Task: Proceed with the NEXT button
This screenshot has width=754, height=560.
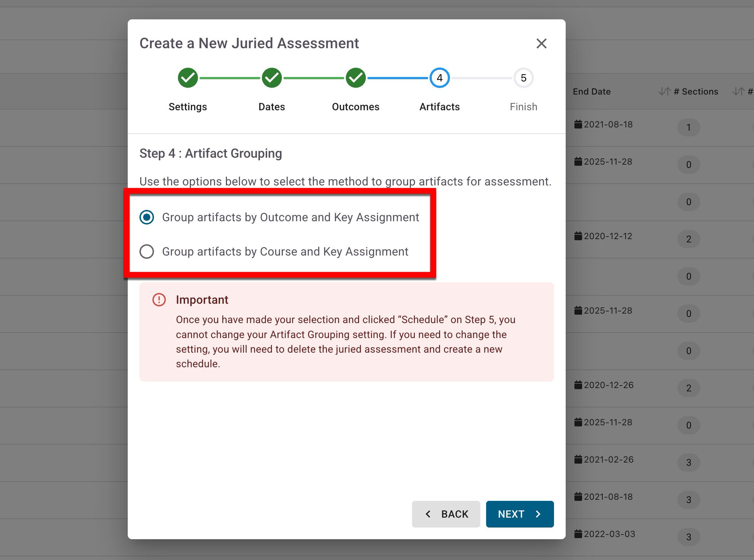Action: [x=519, y=514]
